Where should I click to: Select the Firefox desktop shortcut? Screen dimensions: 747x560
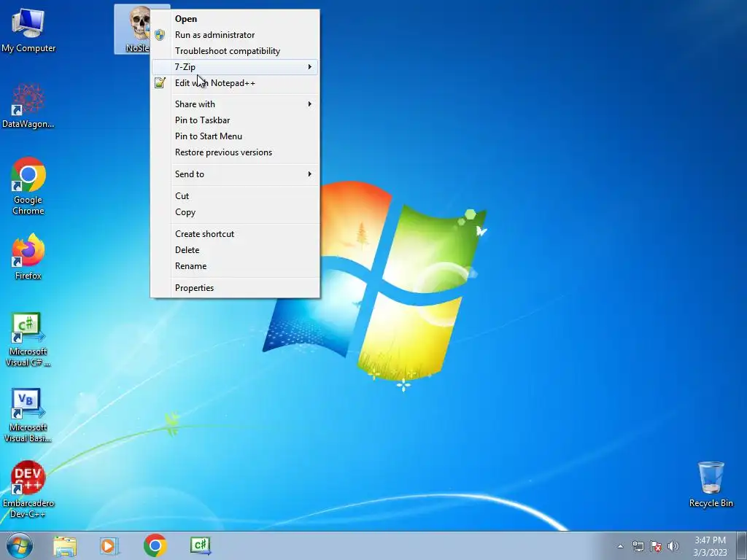click(28, 257)
